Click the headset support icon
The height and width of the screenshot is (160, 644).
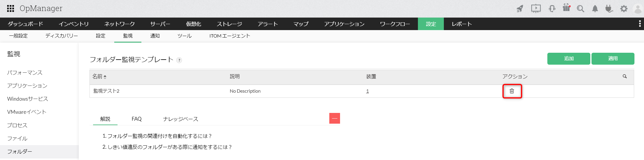click(x=552, y=9)
